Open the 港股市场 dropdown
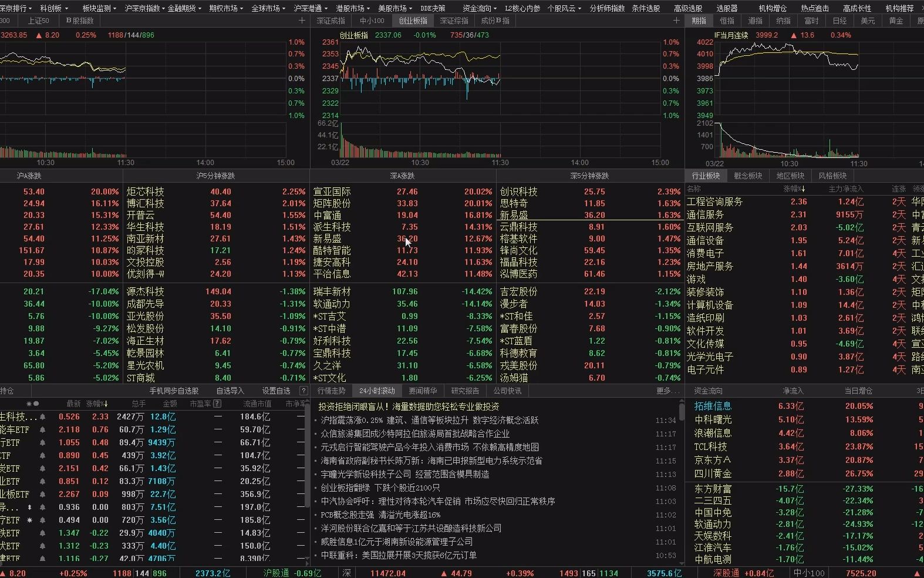The width and height of the screenshot is (924, 578). tap(353, 8)
